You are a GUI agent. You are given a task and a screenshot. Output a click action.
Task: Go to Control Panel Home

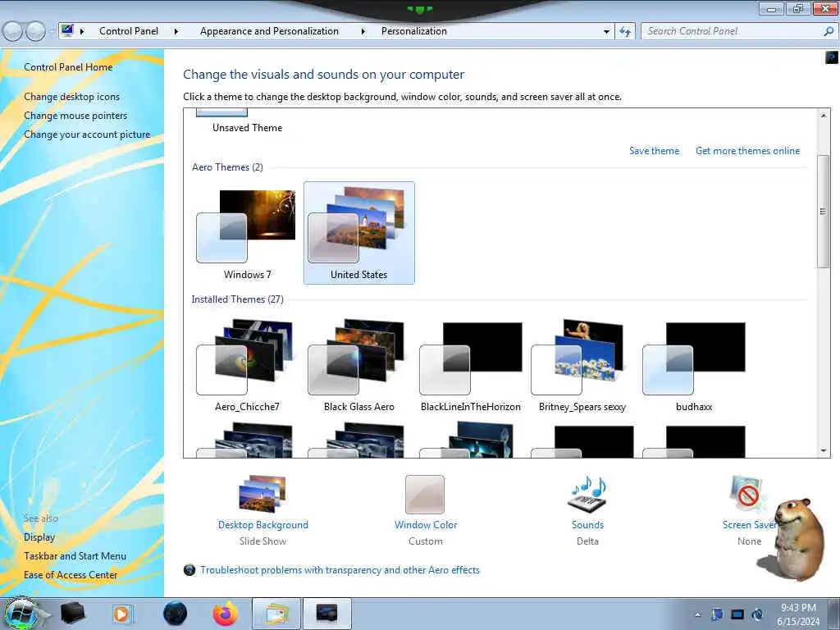click(68, 67)
